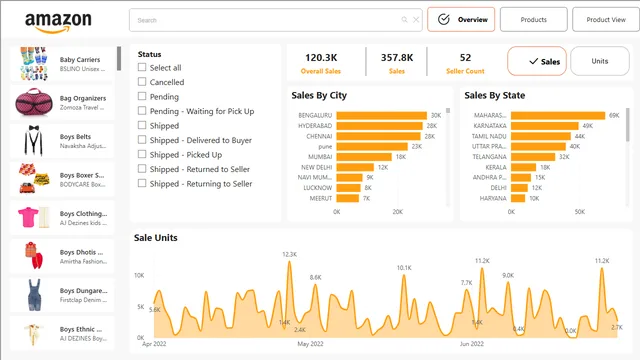Click the Maharashtra 69K state bar
640x360 pixels.
coord(558,116)
